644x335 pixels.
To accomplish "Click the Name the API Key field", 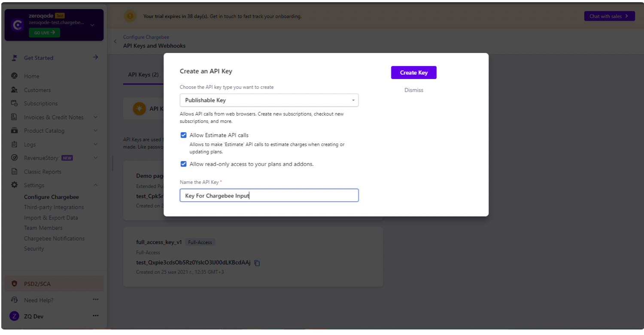I will [x=269, y=195].
